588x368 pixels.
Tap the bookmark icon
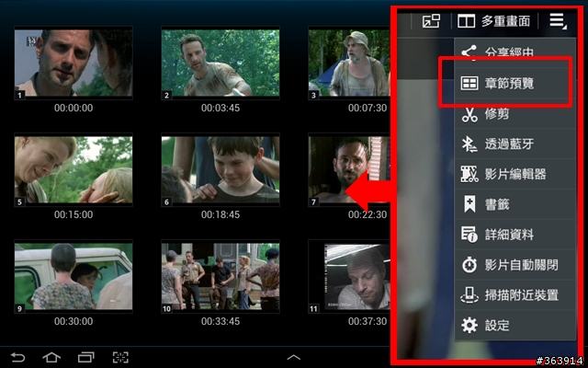[x=469, y=204]
